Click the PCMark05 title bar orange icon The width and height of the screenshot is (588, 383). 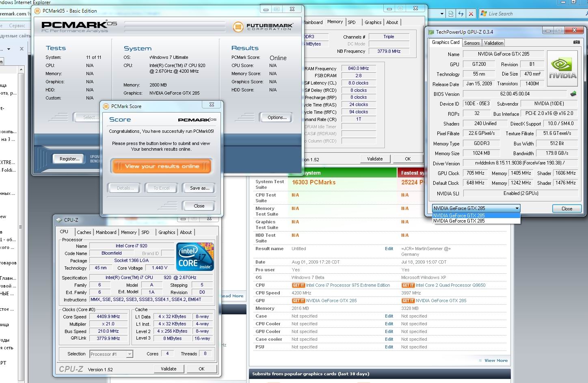click(x=37, y=11)
